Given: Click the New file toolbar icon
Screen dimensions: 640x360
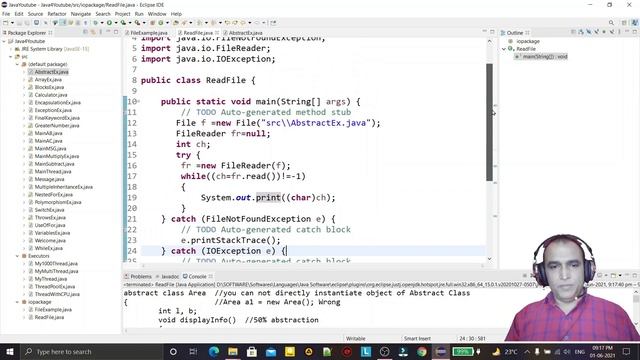Looking at the screenshot, I should pos(5,23).
